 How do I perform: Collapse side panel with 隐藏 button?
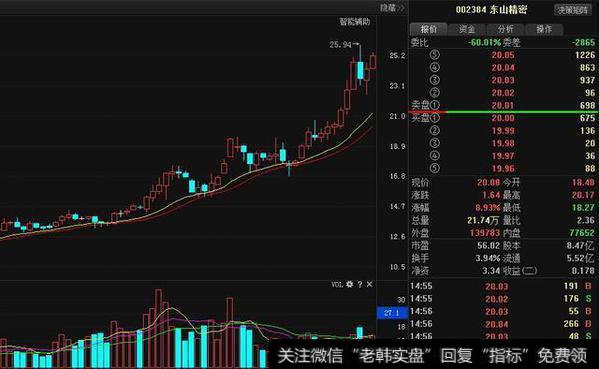coord(392,8)
